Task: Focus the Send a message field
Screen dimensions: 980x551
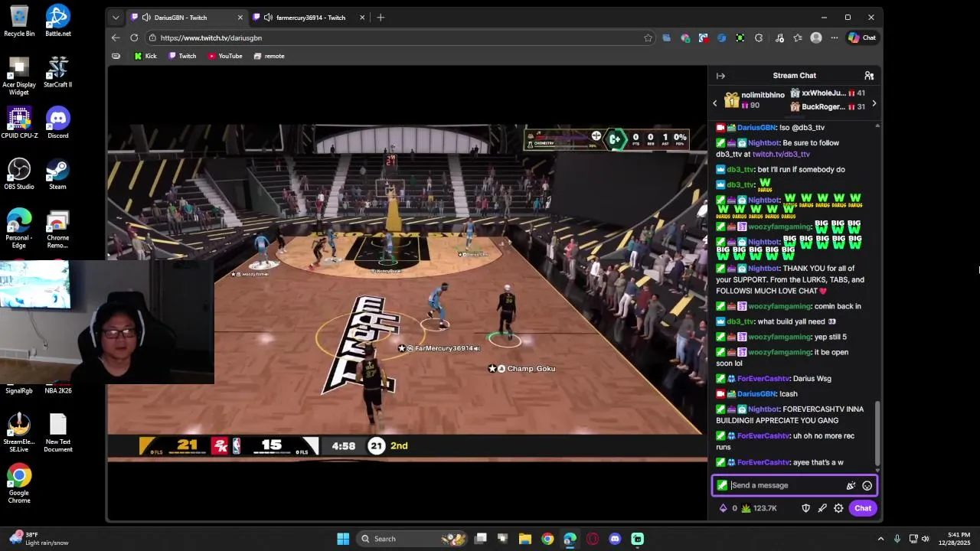Action: pos(794,485)
